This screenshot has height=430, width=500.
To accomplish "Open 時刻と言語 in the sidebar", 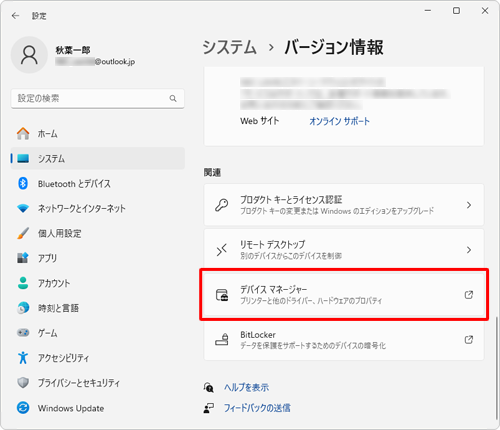I will click(x=98, y=308).
